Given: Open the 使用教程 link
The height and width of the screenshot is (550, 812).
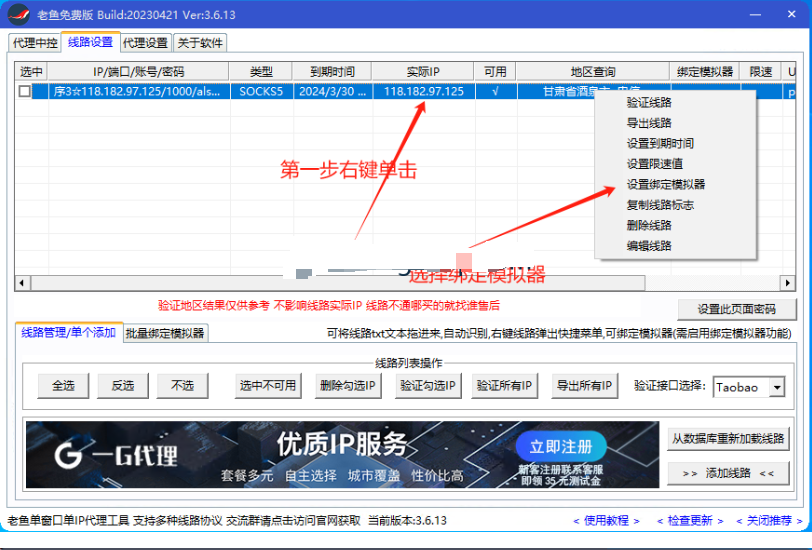Looking at the screenshot, I should click(x=606, y=520).
